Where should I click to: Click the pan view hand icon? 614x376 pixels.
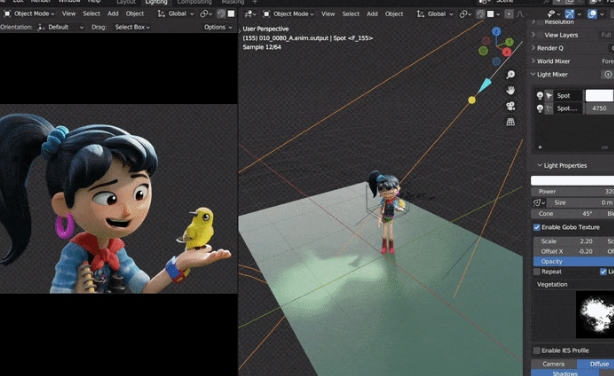pyautogui.click(x=511, y=90)
